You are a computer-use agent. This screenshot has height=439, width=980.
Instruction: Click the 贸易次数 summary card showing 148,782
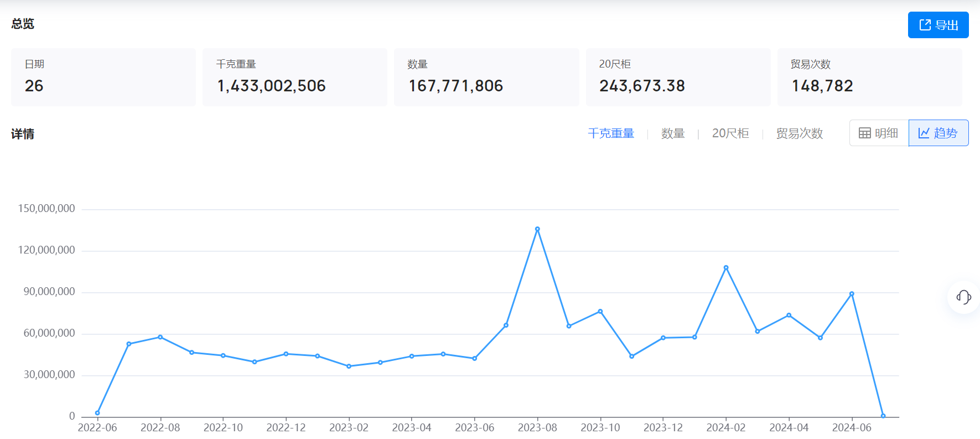pos(869,77)
